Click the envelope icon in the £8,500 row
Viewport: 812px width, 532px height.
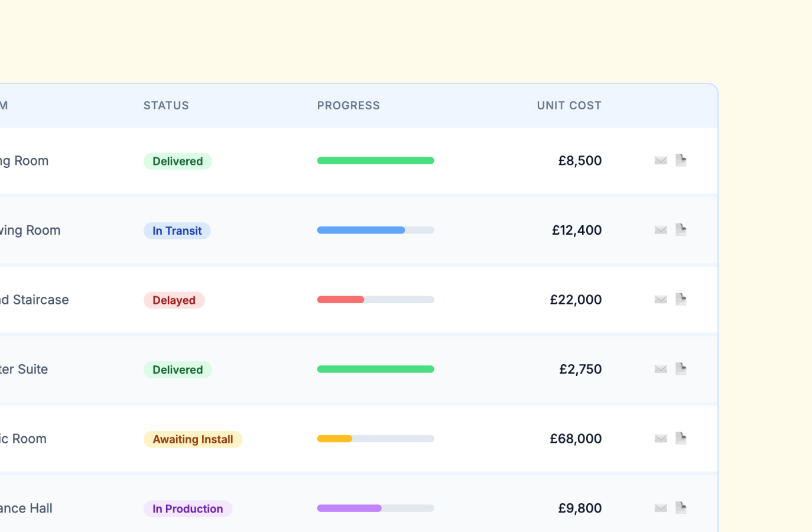coord(661,160)
